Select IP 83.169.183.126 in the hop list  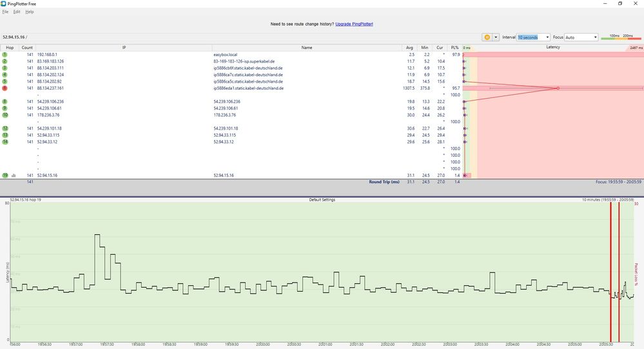click(50, 61)
